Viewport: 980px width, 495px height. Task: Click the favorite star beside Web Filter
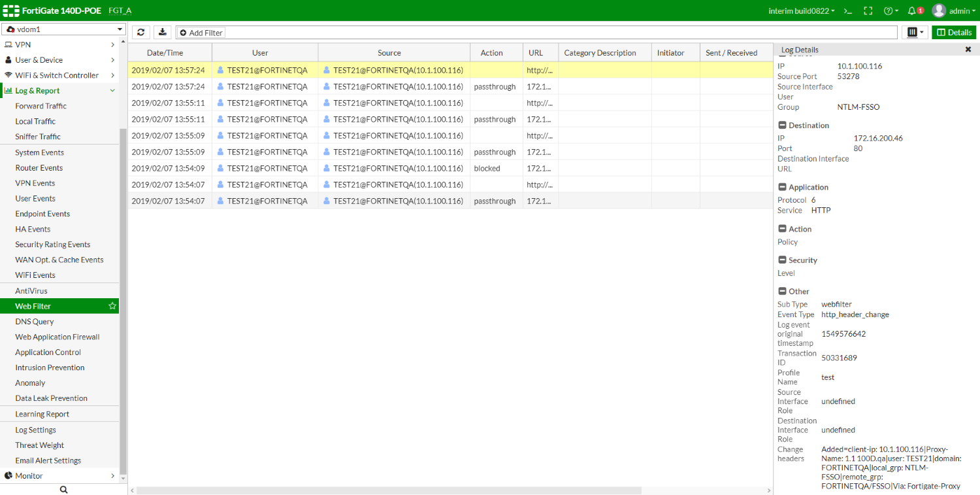(112, 306)
